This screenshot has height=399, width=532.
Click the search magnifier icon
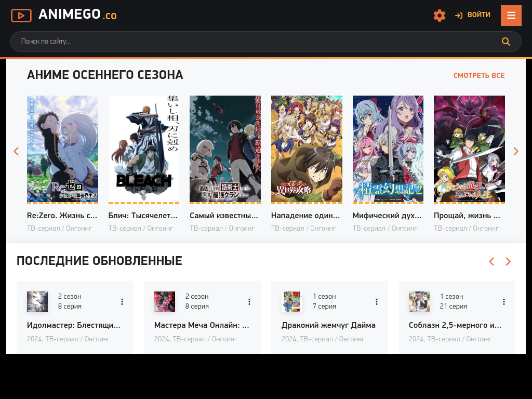tap(506, 42)
